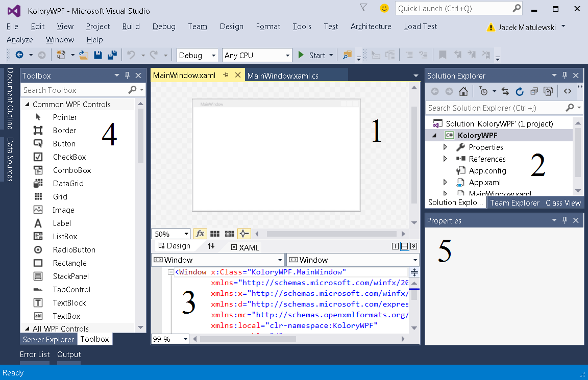588x380 pixels.
Task: Click the Save All icon
Action: 112,55
